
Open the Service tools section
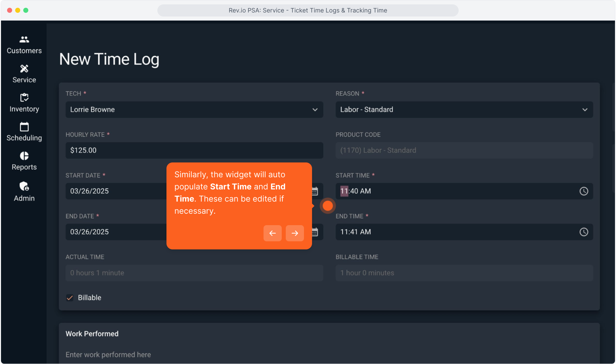(24, 74)
